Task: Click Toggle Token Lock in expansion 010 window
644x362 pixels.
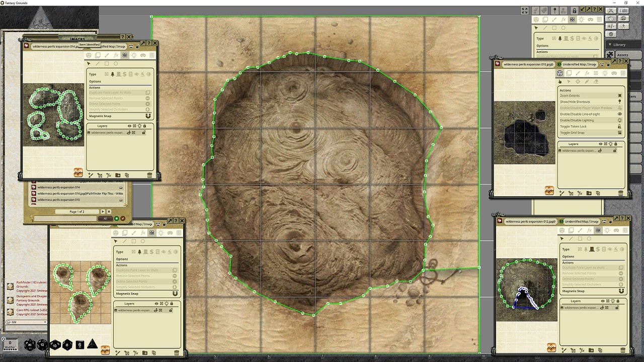Action: click(x=591, y=127)
